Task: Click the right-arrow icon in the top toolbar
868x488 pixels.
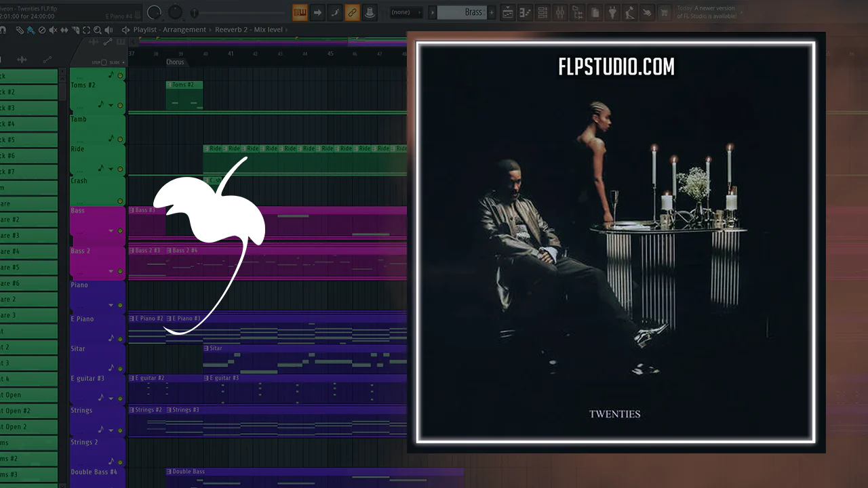Action: click(x=317, y=12)
